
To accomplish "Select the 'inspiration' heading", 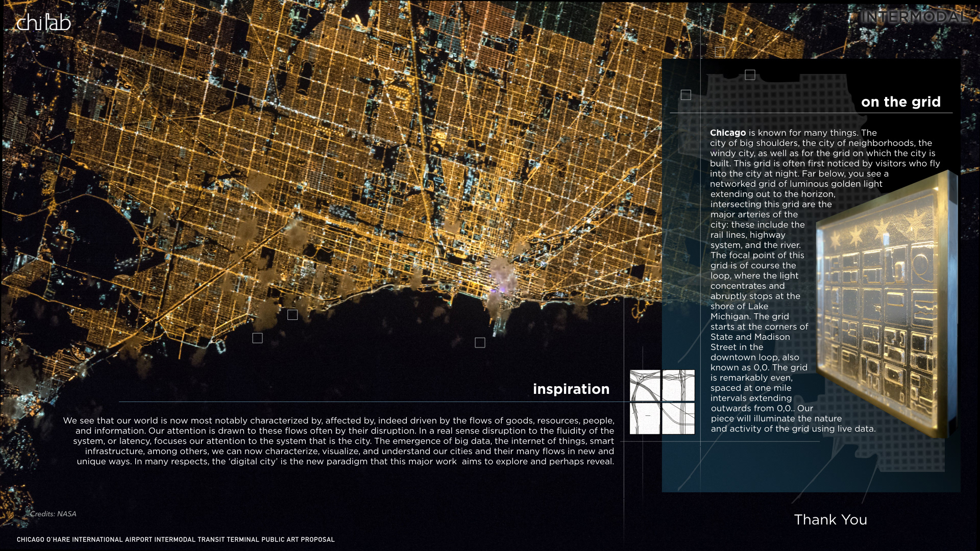I will pyautogui.click(x=571, y=389).
